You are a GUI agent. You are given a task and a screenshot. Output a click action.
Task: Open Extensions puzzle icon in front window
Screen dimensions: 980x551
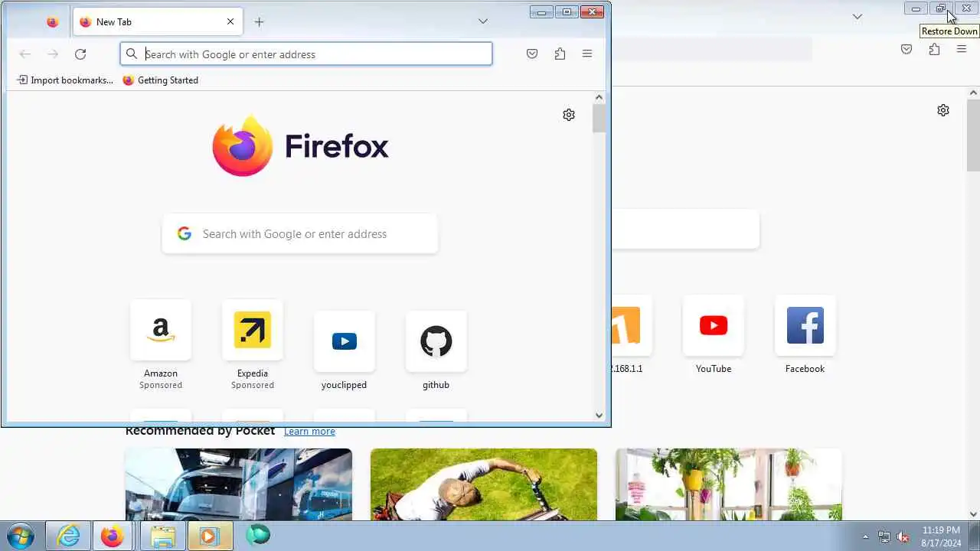pos(560,54)
